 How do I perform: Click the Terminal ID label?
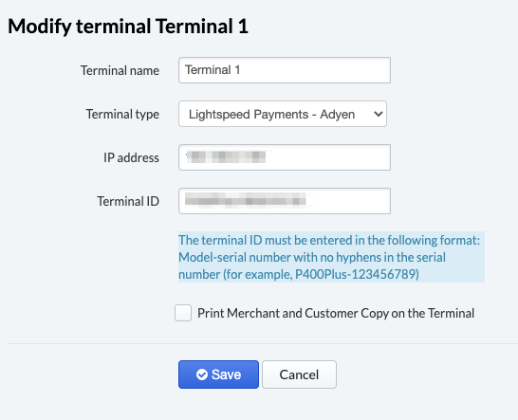[x=128, y=201]
